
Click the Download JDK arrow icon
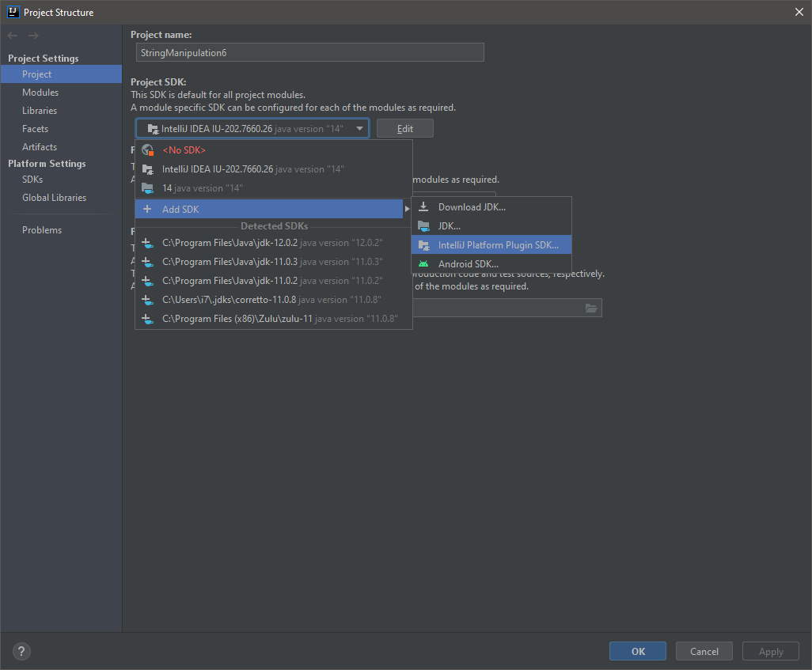423,206
